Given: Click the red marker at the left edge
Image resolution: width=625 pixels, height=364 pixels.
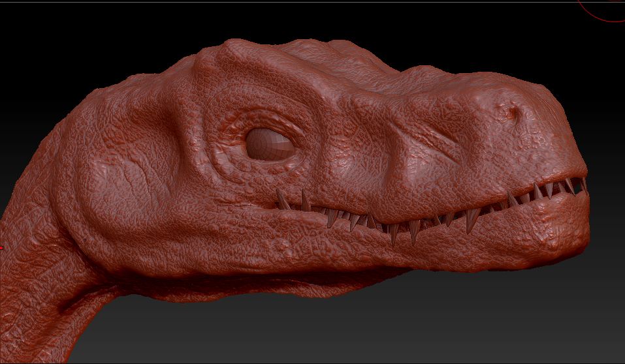Looking at the screenshot, I should click(x=1, y=247).
